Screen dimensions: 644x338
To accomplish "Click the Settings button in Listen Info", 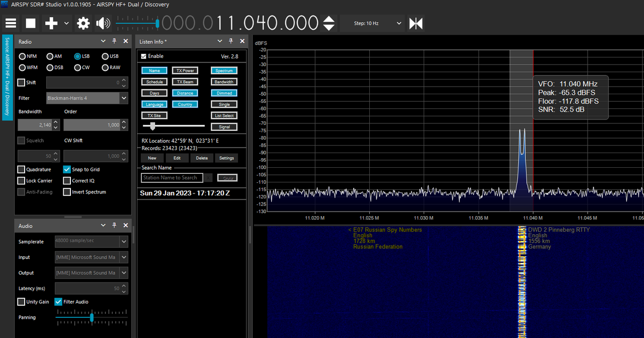I will click(x=226, y=158).
